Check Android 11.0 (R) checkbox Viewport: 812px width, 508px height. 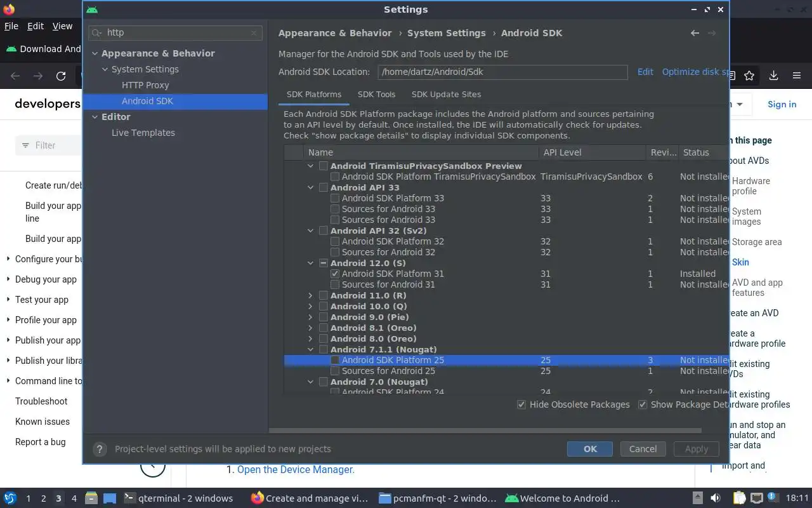tap(324, 295)
